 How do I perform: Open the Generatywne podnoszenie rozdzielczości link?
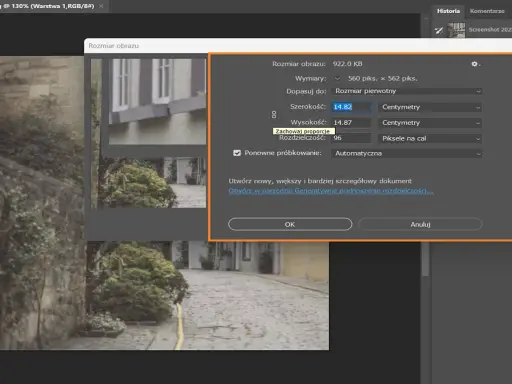[331, 191]
